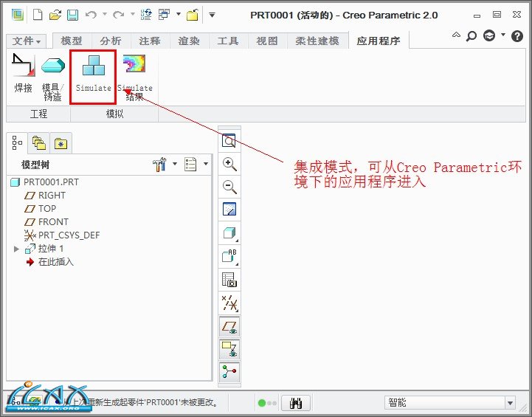Open the Customize Quick Access Toolbar arrow
The height and width of the screenshot is (417, 532).
[212, 15]
